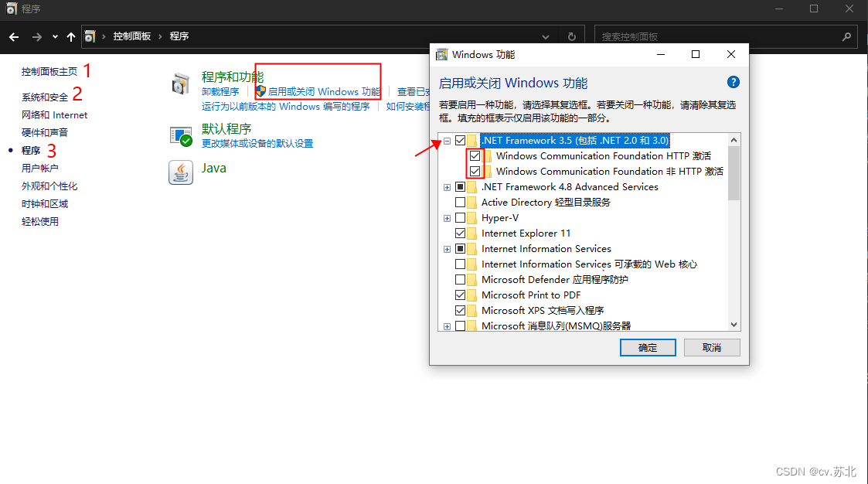Click the folder icon beside Microsoft Print to PDF

pyautogui.click(x=471, y=295)
